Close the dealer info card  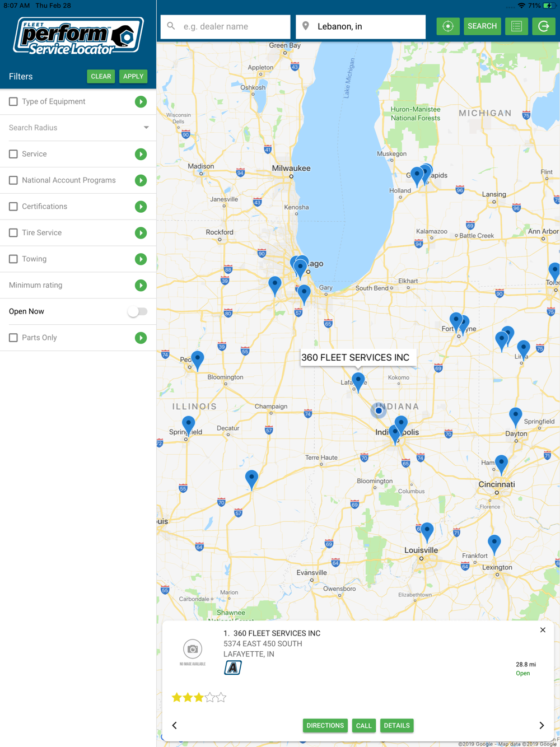(x=543, y=630)
